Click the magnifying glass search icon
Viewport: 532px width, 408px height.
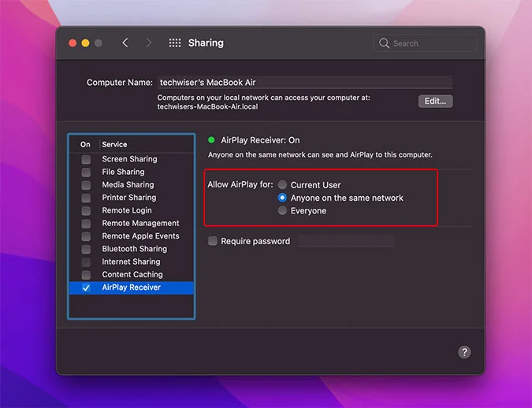pyautogui.click(x=385, y=43)
